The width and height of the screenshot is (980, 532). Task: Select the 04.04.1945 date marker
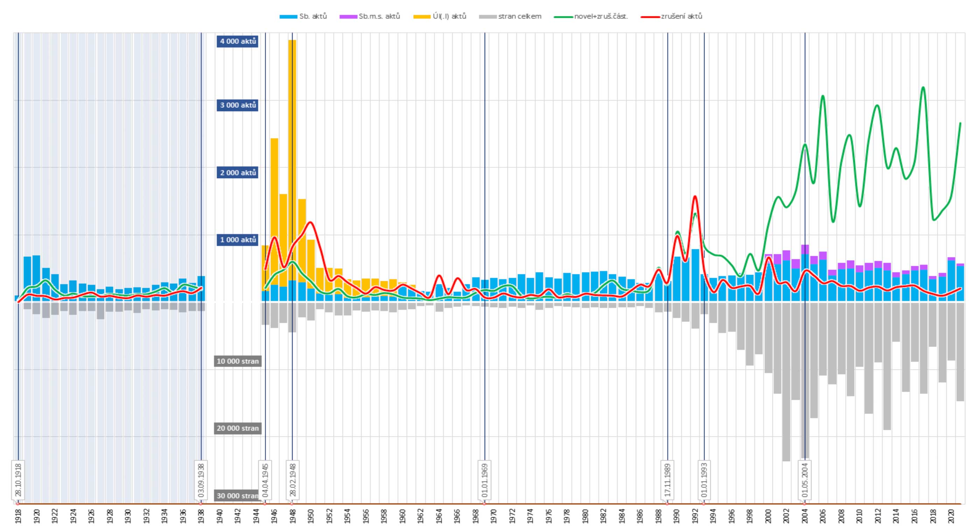click(266, 480)
